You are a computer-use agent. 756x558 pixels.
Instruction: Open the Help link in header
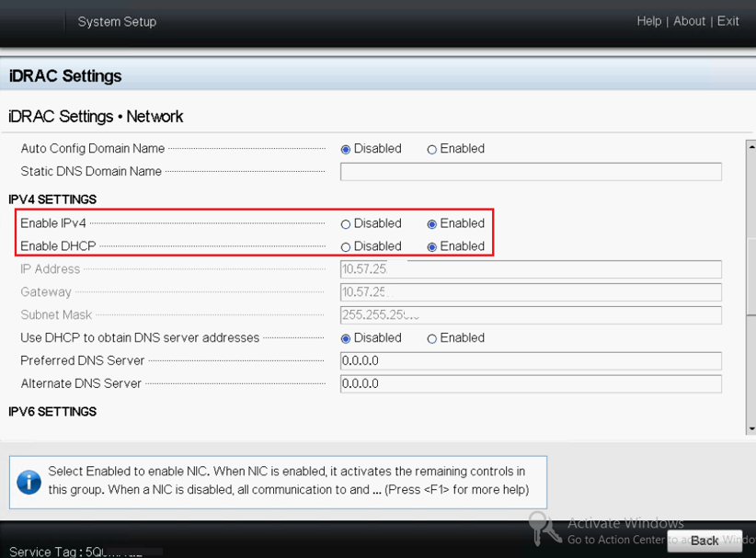[x=649, y=21]
